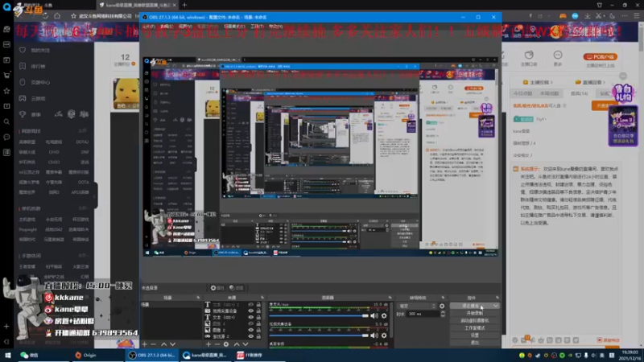Open the 排行榜 ranking icon in Douyu sidebar
This screenshot has width=644, height=362.
tap(23, 66)
